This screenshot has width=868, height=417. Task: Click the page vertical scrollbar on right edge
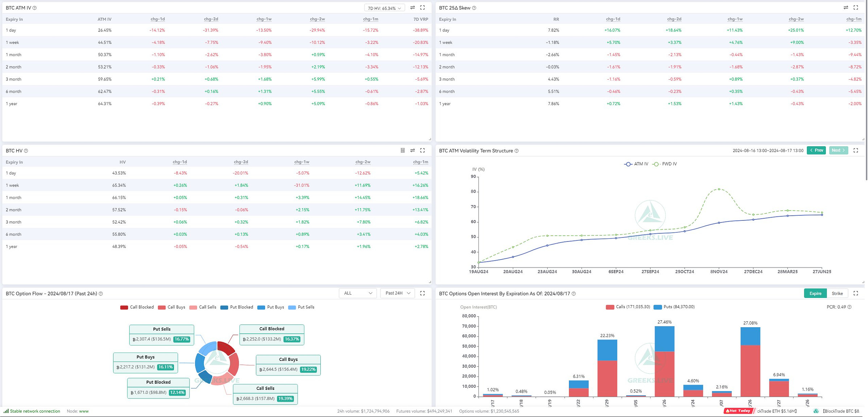(866, 90)
